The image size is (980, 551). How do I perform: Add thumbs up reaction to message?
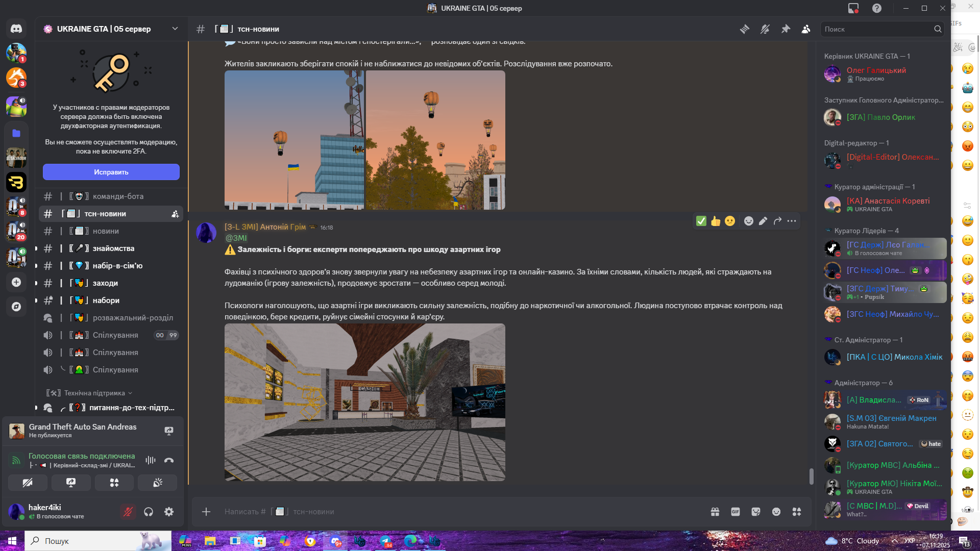(716, 221)
